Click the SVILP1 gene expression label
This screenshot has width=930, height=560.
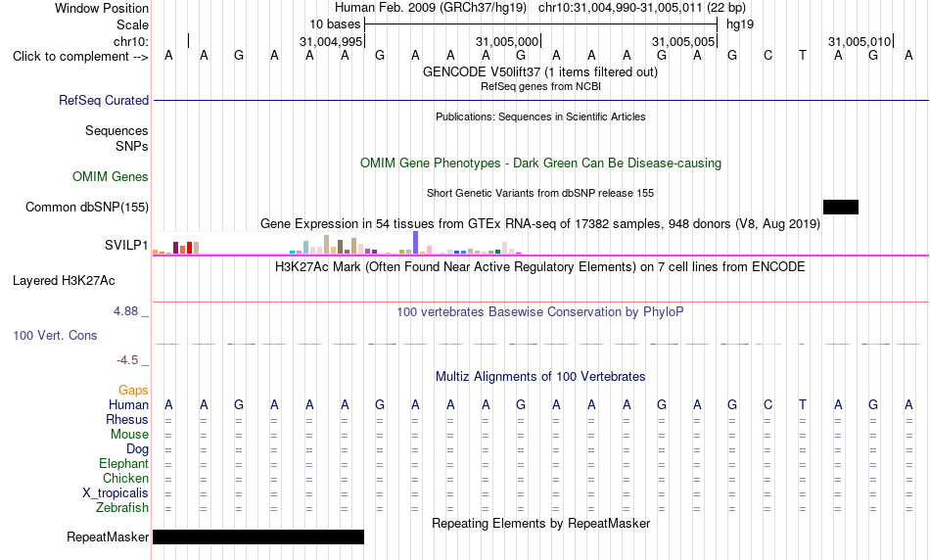pyautogui.click(x=126, y=245)
